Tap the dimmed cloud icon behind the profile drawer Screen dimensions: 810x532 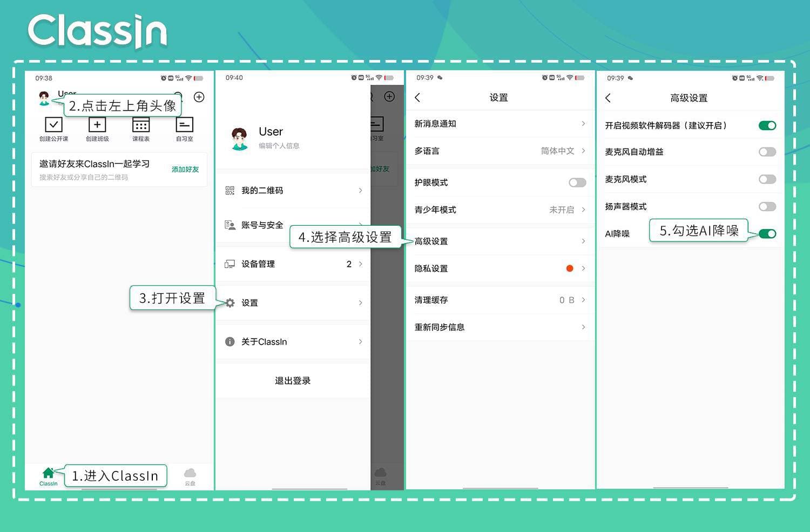point(380,473)
